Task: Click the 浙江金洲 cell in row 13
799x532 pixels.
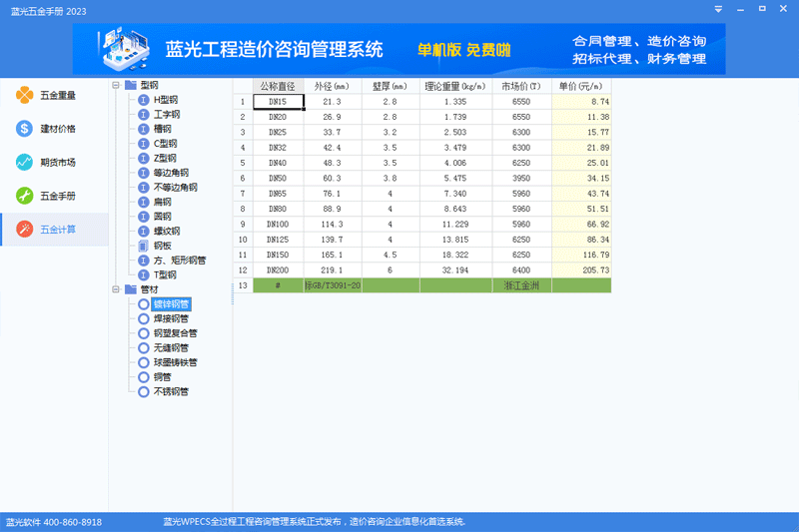Action: (x=521, y=285)
